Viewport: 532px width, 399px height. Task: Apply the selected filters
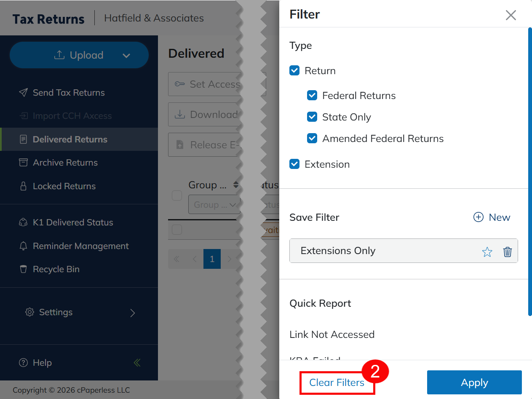coord(474,383)
